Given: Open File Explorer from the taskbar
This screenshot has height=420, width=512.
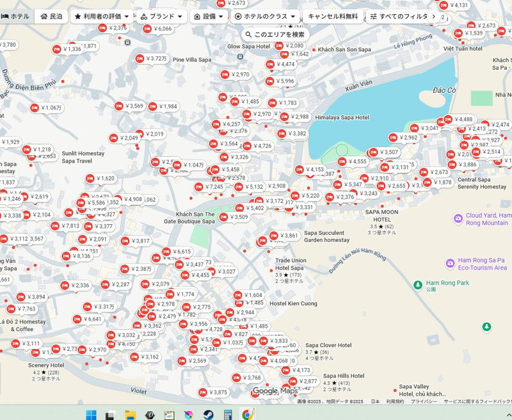Looking at the screenshot, I should click(130, 414).
